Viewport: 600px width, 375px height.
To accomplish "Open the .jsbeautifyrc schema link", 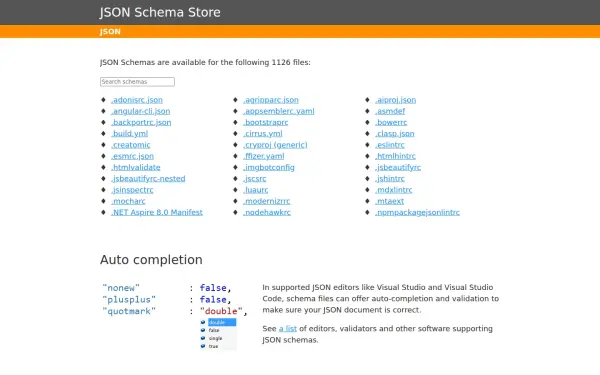I will [x=398, y=167].
